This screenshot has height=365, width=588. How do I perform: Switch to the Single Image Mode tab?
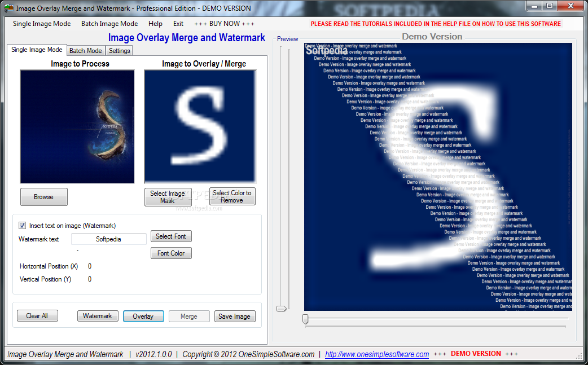37,50
